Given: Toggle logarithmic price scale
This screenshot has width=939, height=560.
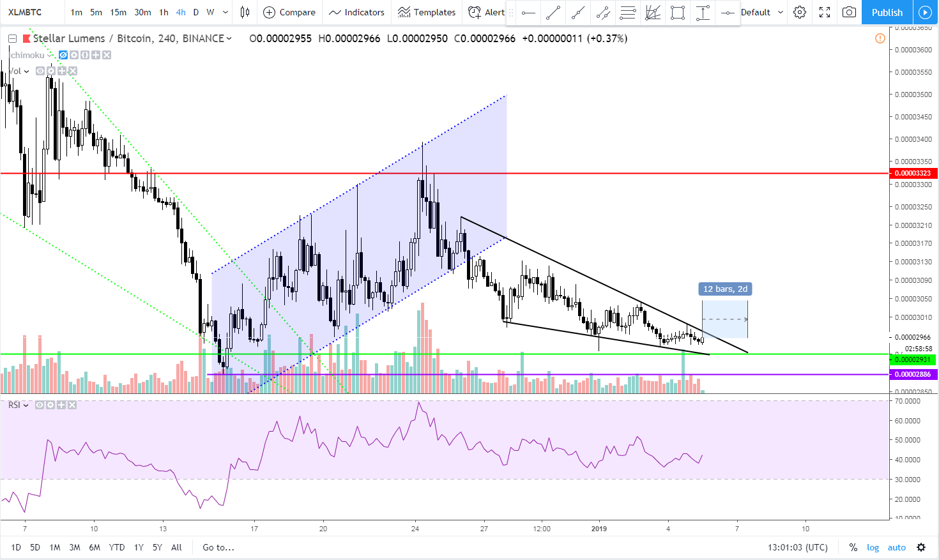Looking at the screenshot, I should 873,547.
